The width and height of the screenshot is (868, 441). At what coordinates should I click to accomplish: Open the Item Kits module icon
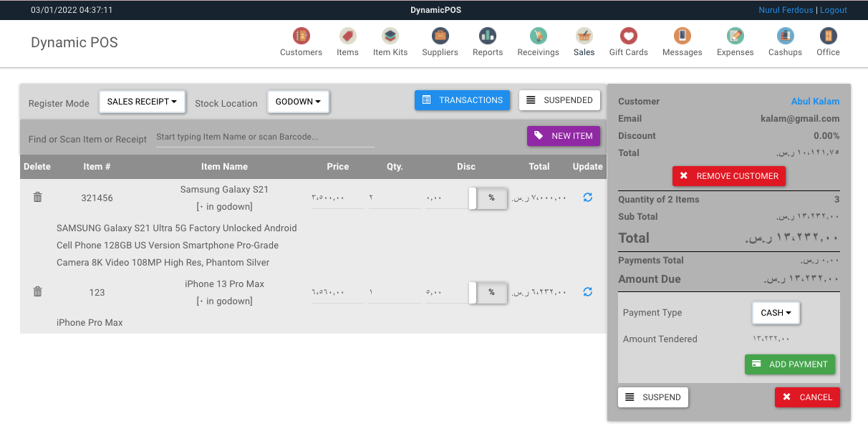390,35
